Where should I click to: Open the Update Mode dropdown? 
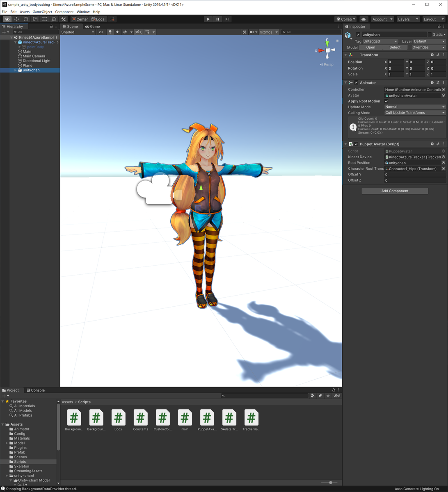coord(415,107)
